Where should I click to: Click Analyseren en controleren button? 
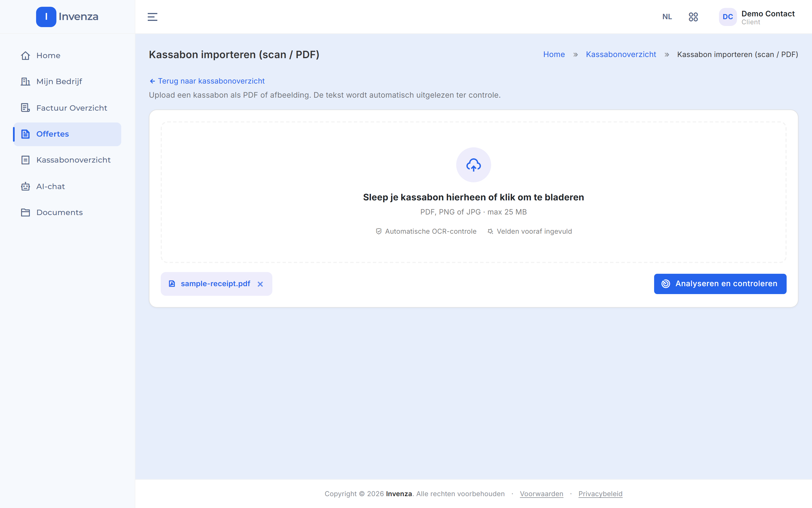coord(720,284)
